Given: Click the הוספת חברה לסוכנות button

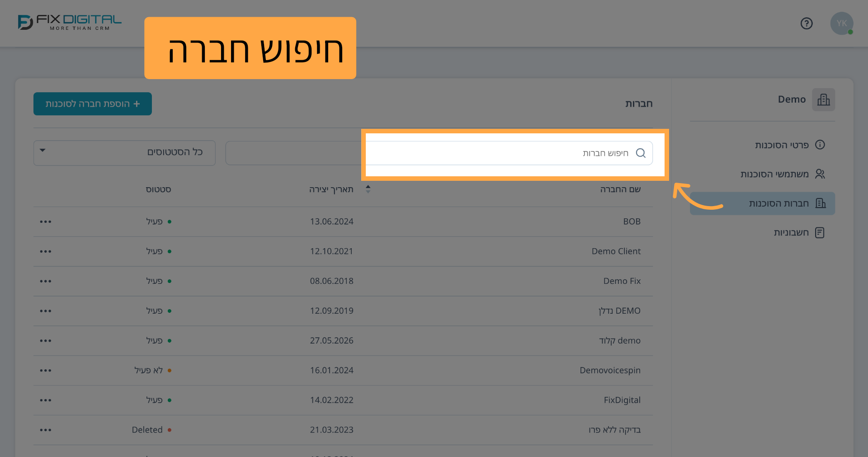Looking at the screenshot, I should pos(93,104).
